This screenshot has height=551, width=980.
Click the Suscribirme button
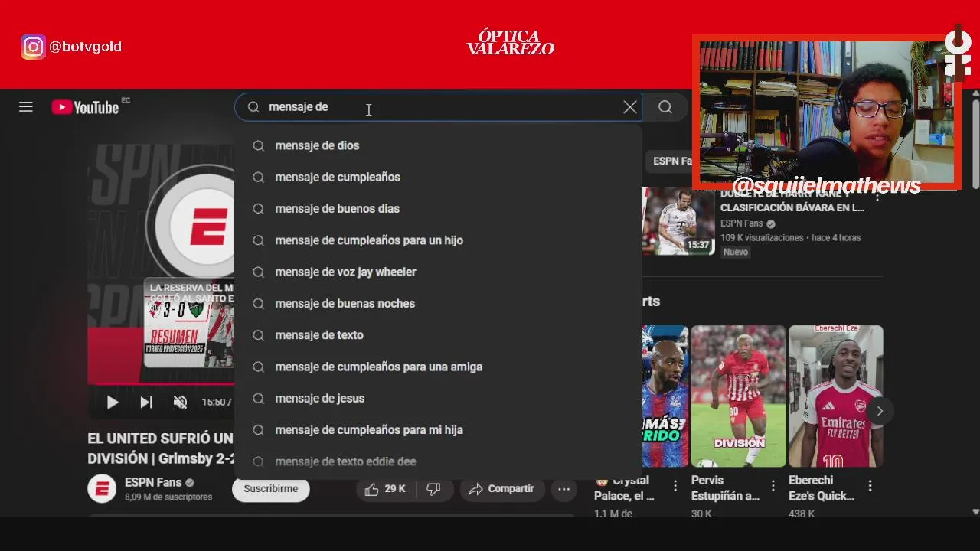270,488
